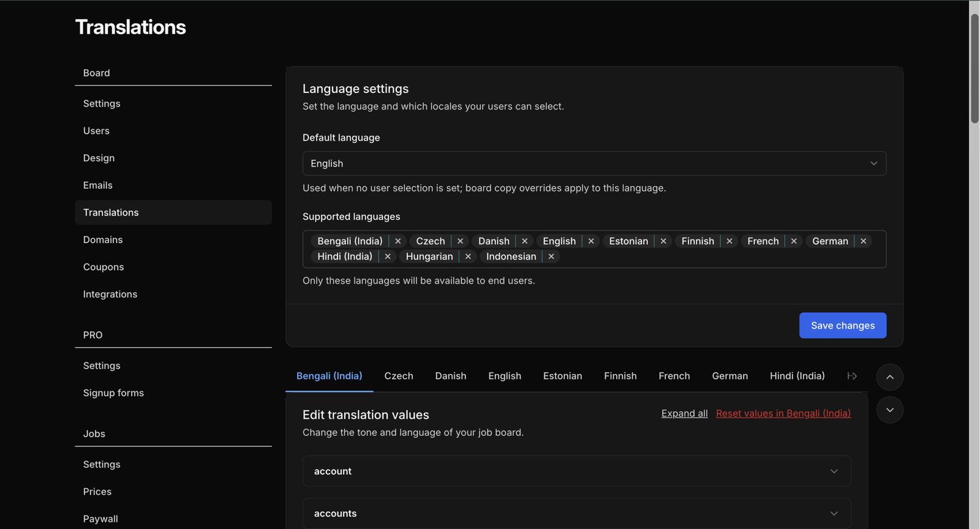Viewport: 980px width, 529px height.
Task: Click Reset values in Bengali (India)
Action: click(x=783, y=414)
